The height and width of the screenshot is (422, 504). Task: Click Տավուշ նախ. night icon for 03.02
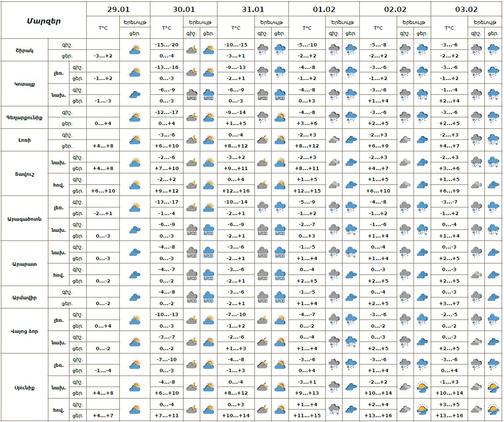476,162
